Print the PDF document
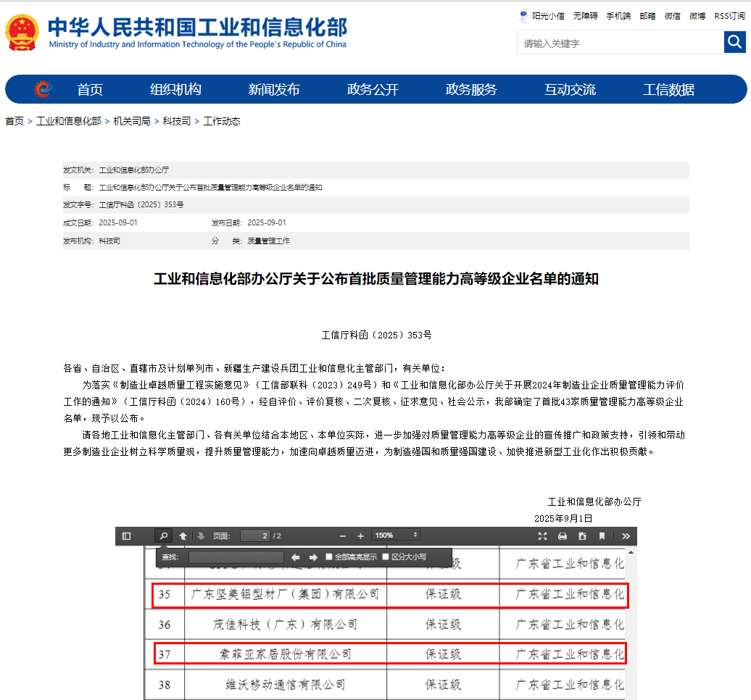 562,536
